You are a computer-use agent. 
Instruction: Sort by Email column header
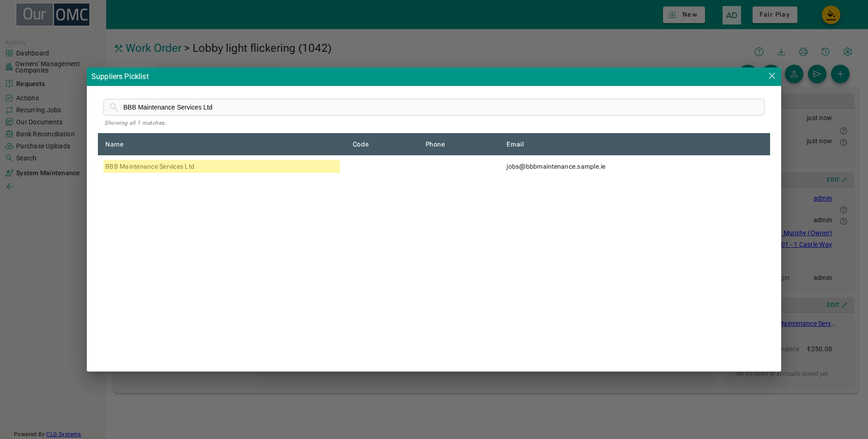pos(515,144)
